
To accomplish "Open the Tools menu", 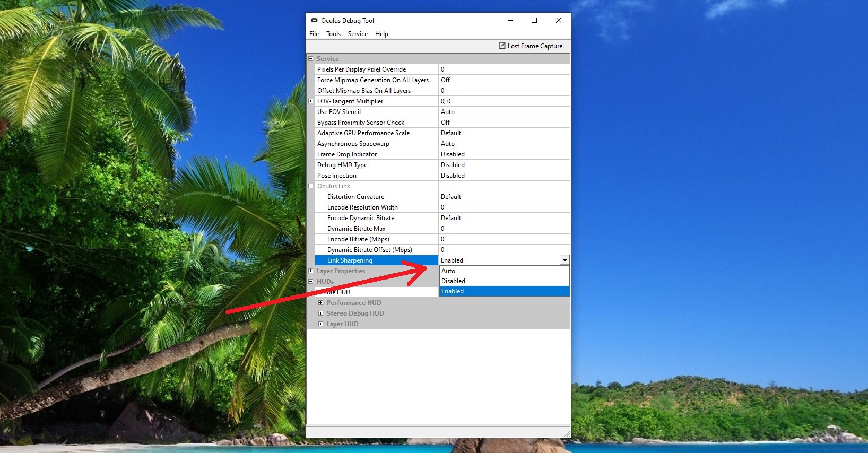I will pos(333,34).
